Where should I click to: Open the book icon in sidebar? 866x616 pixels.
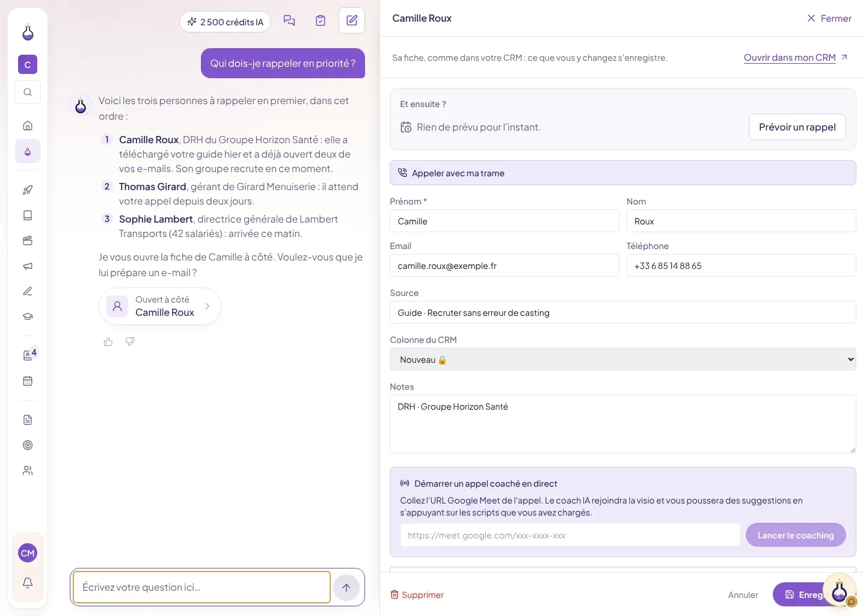pyautogui.click(x=28, y=215)
